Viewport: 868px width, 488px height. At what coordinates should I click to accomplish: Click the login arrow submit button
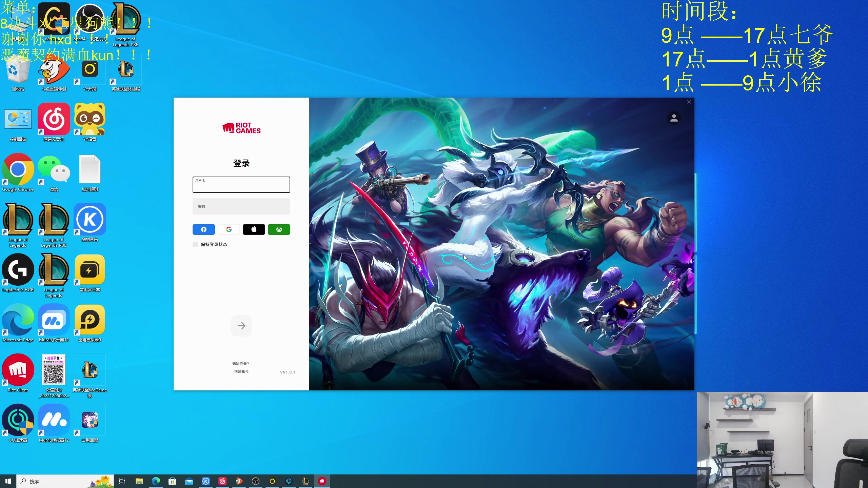pos(241,325)
